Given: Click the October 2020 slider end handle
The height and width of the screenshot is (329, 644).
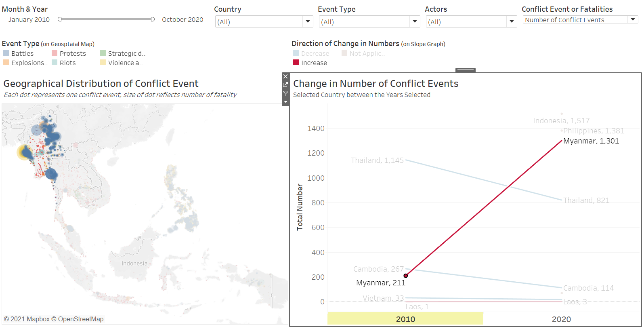Looking at the screenshot, I should pyautogui.click(x=153, y=19).
